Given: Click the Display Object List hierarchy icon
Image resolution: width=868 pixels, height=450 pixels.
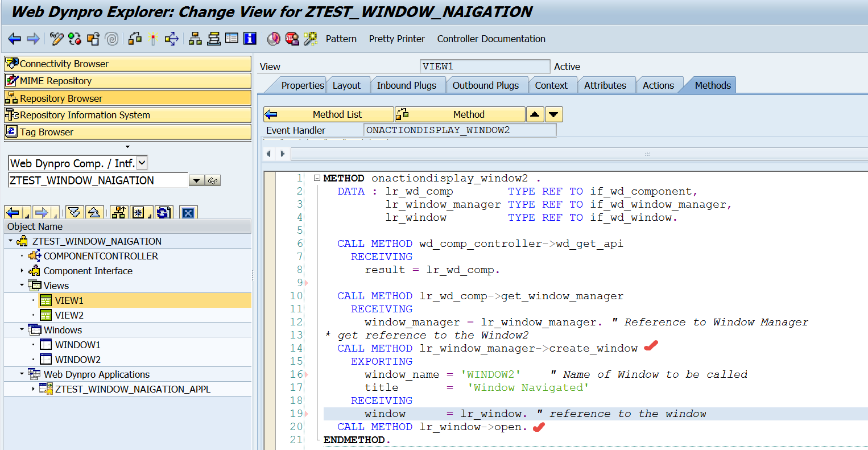Looking at the screenshot, I should click(x=195, y=39).
